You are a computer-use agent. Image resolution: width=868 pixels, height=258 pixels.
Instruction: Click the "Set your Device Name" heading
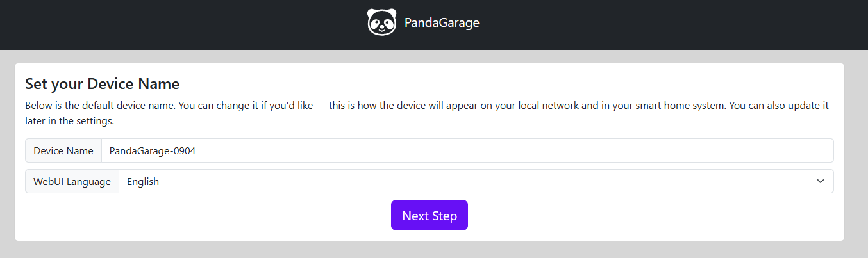tap(102, 84)
